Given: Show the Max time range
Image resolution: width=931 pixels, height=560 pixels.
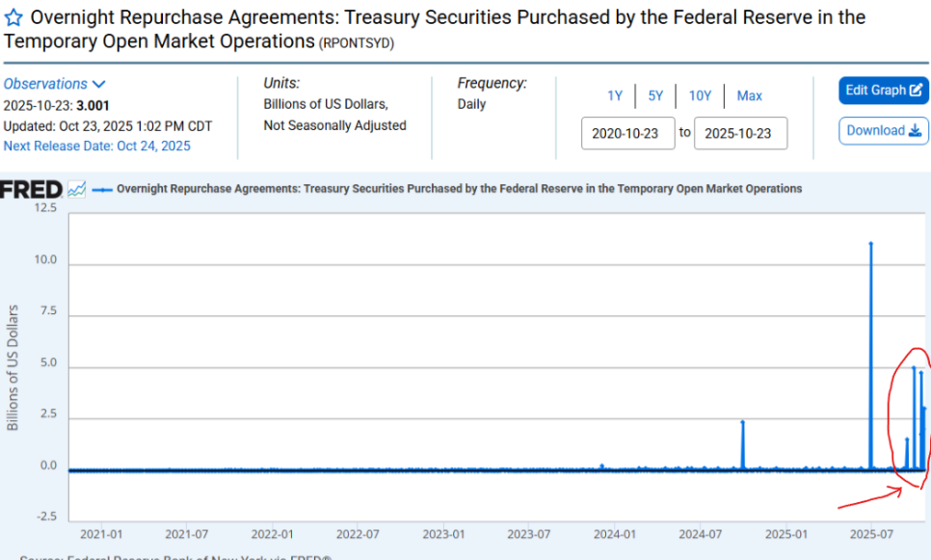Looking at the screenshot, I should pyautogui.click(x=749, y=95).
